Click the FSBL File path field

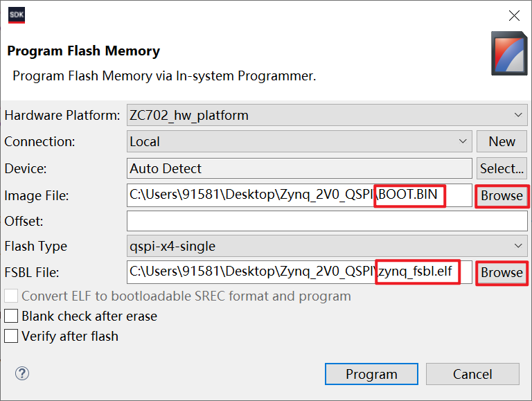[299, 272]
